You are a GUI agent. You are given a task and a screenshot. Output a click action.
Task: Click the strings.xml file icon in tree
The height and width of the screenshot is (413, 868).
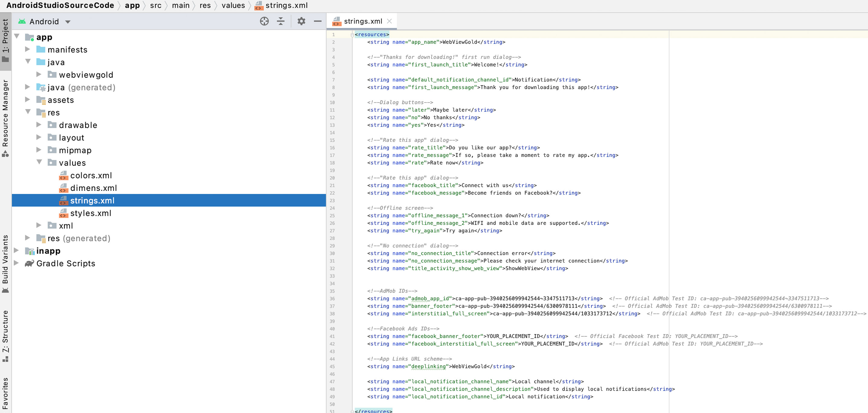(x=63, y=200)
